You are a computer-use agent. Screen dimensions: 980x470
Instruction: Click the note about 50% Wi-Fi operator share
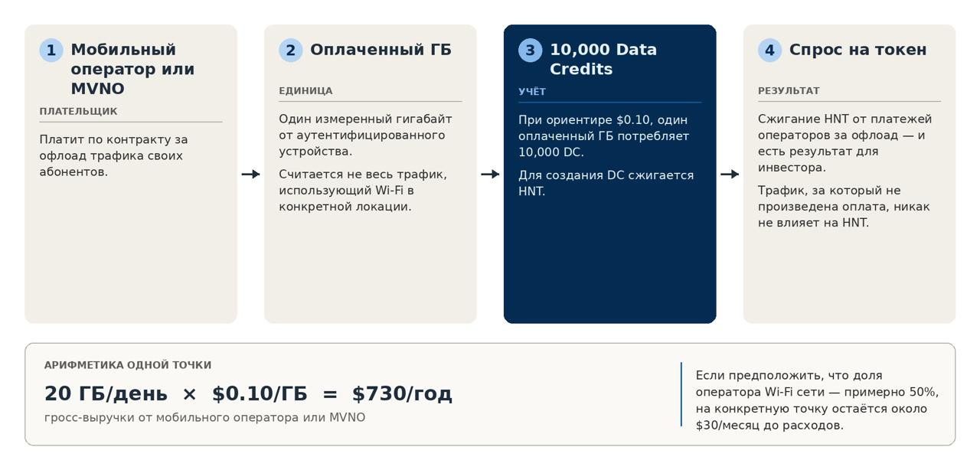[817, 400]
